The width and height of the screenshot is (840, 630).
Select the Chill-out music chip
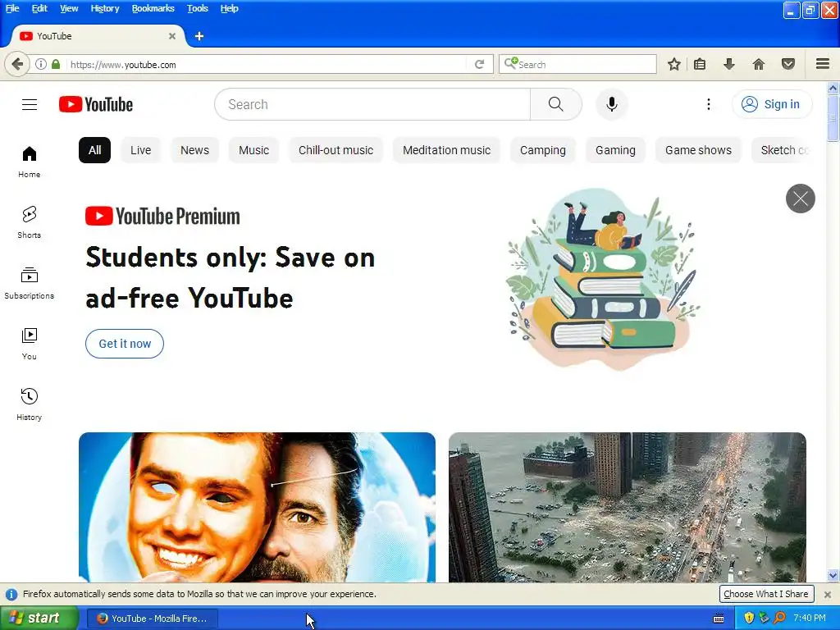pyautogui.click(x=336, y=150)
